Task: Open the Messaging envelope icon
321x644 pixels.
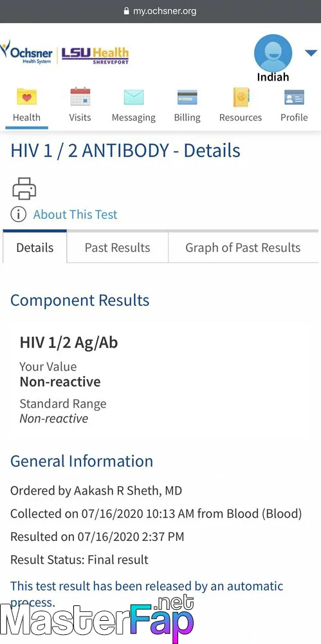Action: pyautogui.click(x=134, y=97)
